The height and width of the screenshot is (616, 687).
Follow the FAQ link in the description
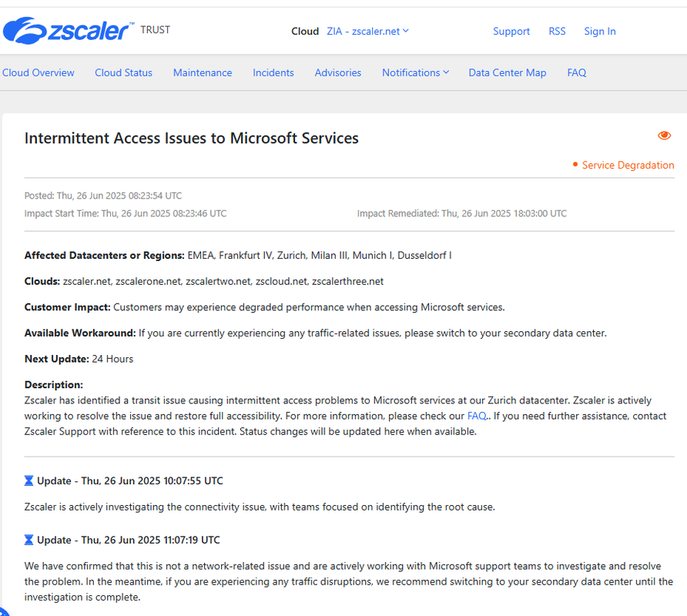click(477, 416)
